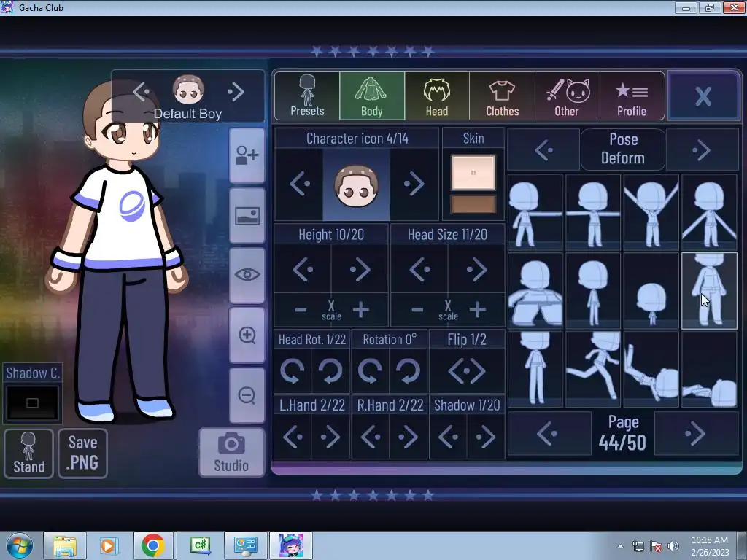The height and width of the screenshot is (560, 747).
Task: Click the Stand button
Action: pyautogui.click(x=28, y=454)
